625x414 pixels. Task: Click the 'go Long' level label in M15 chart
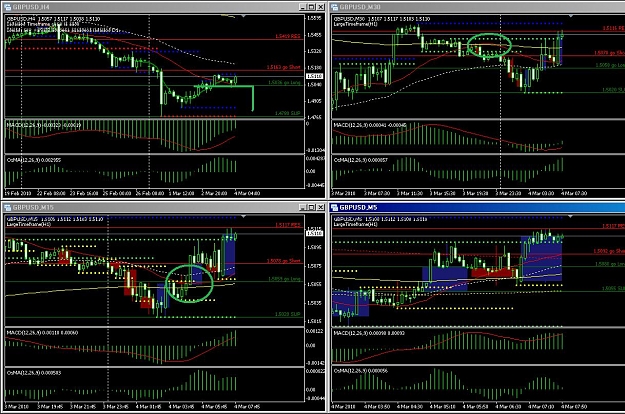[x=285, y=279]
